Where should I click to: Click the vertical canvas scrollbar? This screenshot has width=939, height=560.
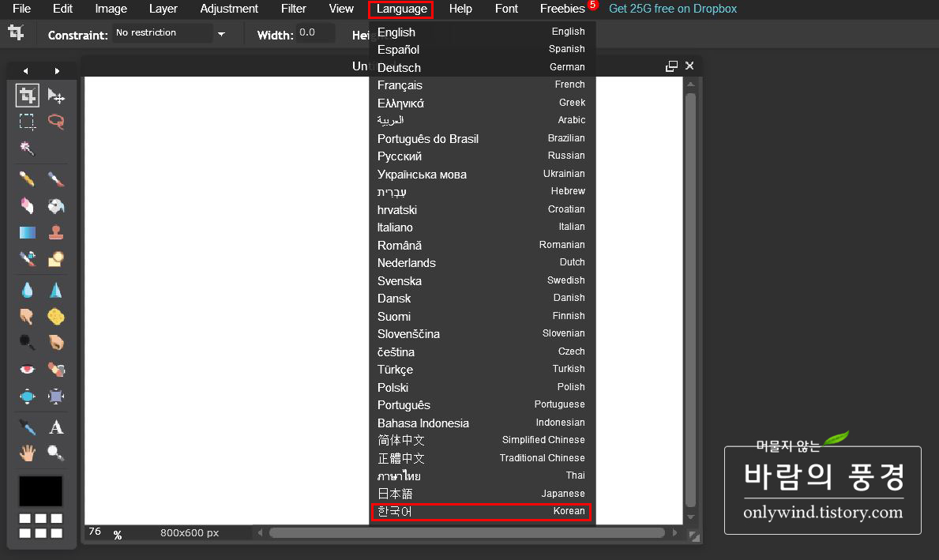(x=690, y=299)
